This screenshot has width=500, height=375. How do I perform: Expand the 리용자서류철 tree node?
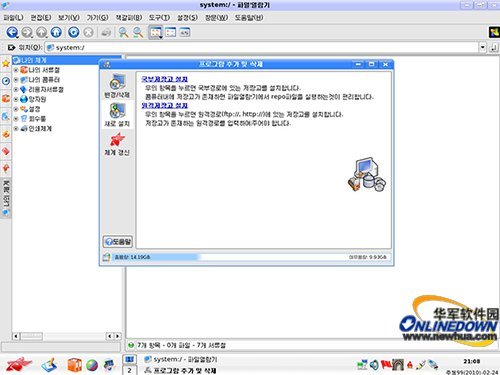point(16,89)
